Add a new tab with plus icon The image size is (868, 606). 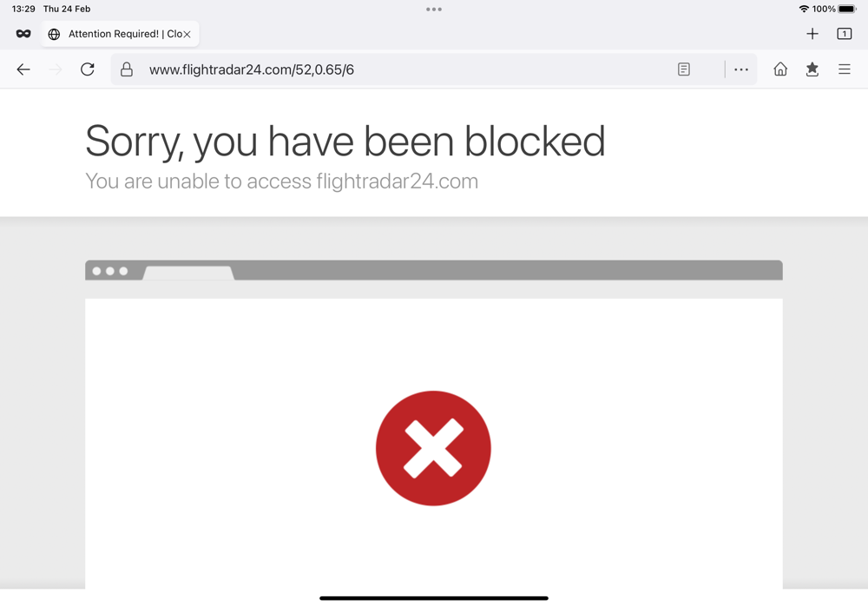[812, 34]
